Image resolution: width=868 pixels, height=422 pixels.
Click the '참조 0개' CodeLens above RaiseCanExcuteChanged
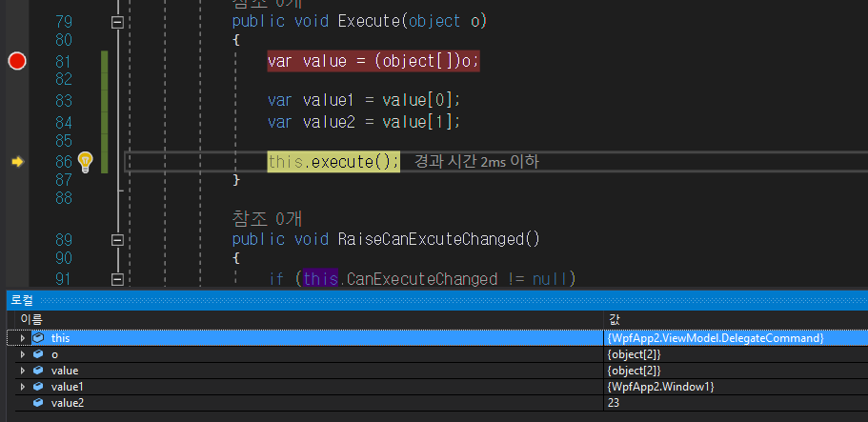click(x=267, y=219)
